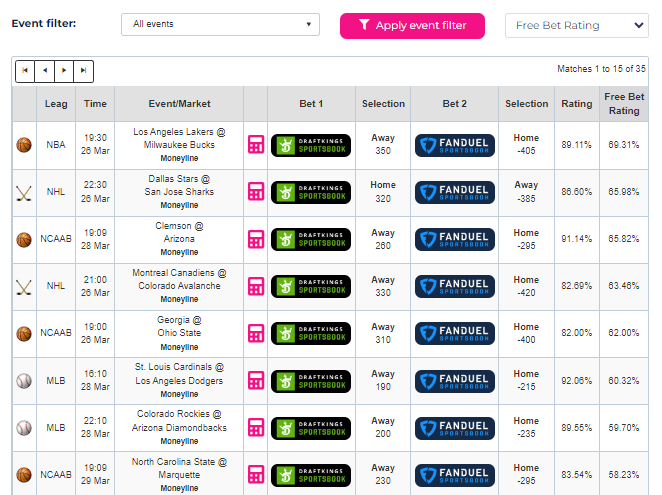Click DraftKings logo in Georgia @ Ohio State row

pyautogui.click(x=311, y=334)
